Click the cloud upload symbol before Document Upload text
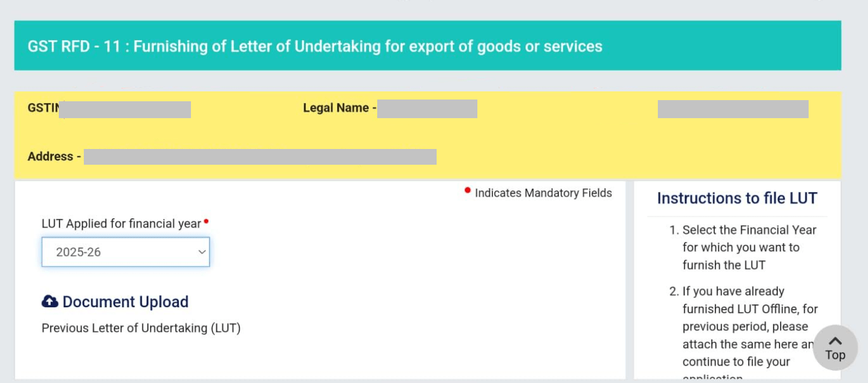Screen dimensions: 868x383 coord(49,302)
